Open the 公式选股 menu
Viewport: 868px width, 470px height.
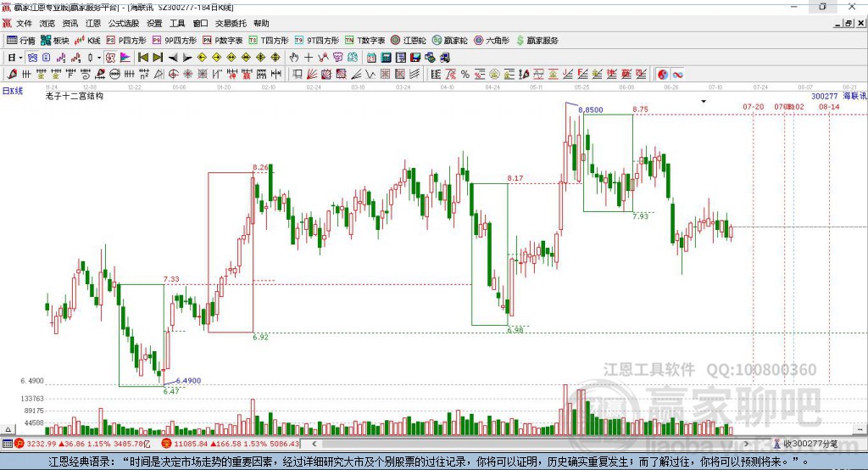tap(124, 23)
